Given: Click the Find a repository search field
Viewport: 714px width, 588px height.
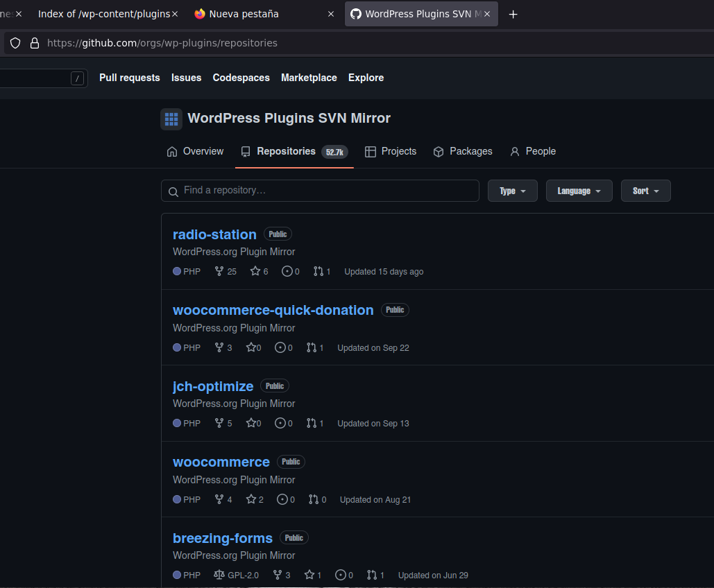Looking at the screenshot, I should click(320, 191).
